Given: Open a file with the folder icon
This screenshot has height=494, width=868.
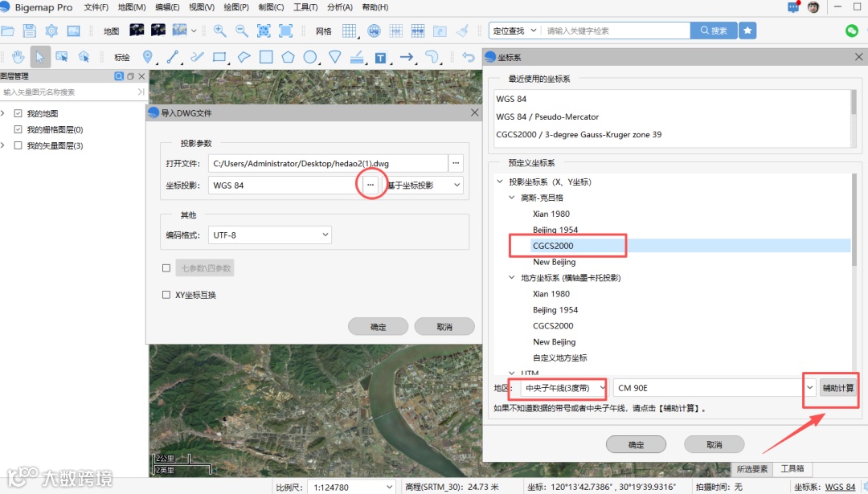Looking at the screenshot, I should 8,31.
